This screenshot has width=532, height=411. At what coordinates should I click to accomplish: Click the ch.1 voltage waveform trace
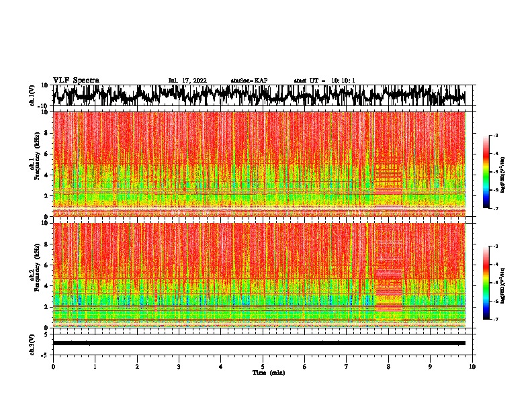[259, 95]
